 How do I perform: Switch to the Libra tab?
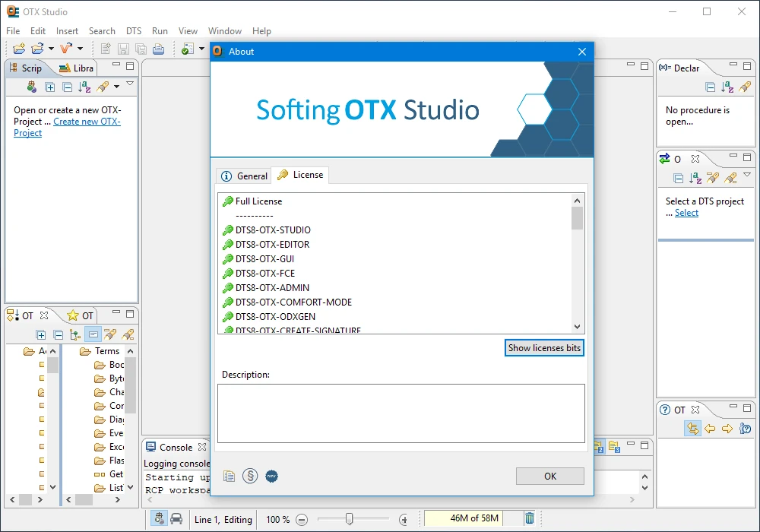click(x=76, y=68)
